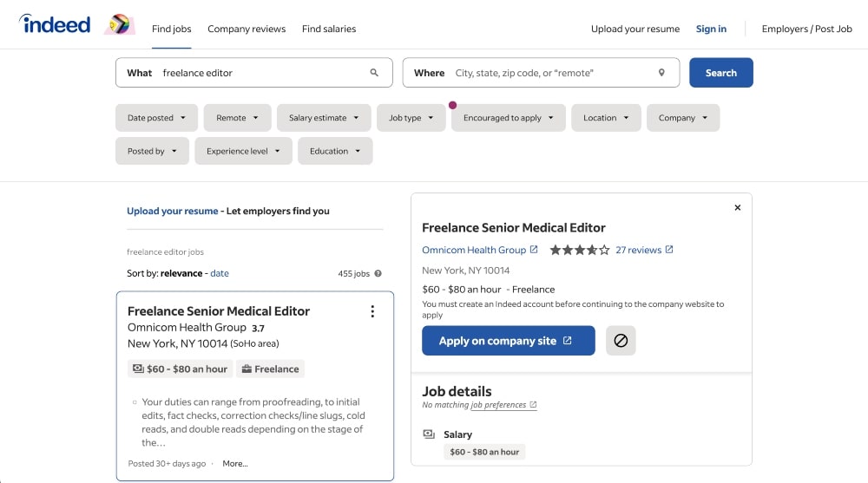Sort results by date
The width and height of the screenshot is (868, 483).
[220, 273]
